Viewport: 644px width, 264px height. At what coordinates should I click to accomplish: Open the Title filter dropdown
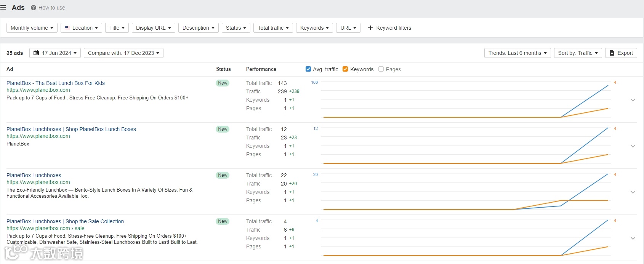pyautogui.click(x=117, y=28)
